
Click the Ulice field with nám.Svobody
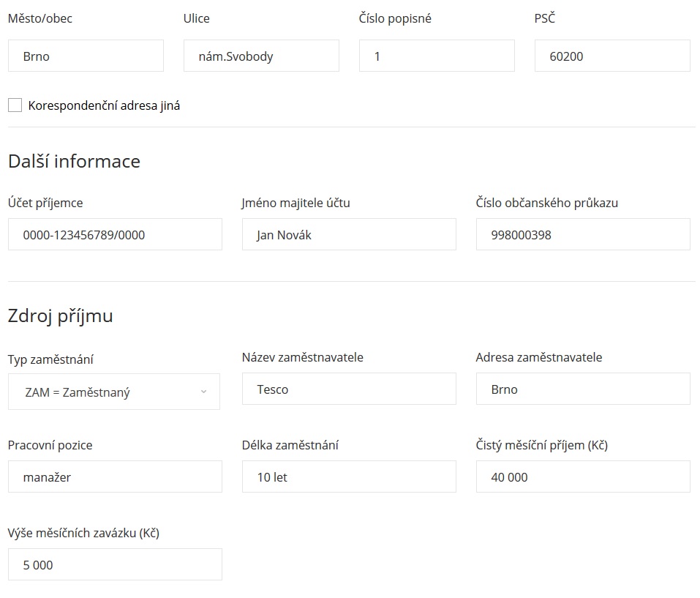pyautogui.click(x=261, y=56)
